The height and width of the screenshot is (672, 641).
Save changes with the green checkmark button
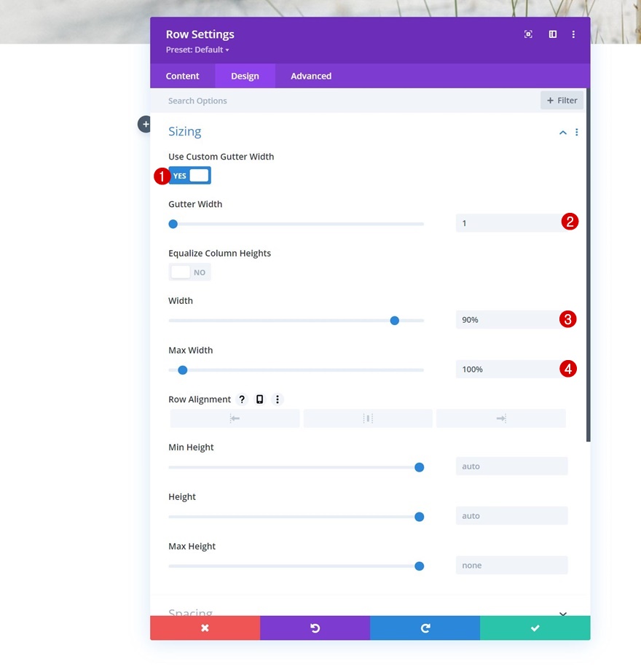click(535, 628)
